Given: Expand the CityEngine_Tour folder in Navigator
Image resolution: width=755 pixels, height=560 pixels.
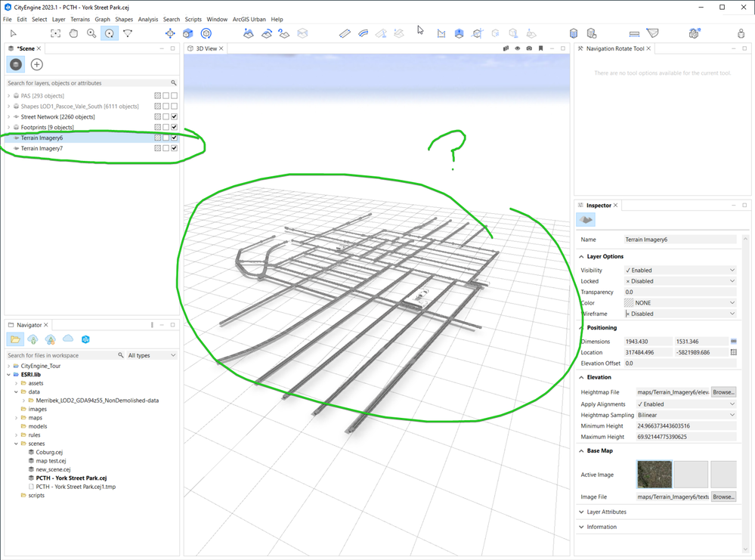Looking at the screenshot, I should (8, 366).
